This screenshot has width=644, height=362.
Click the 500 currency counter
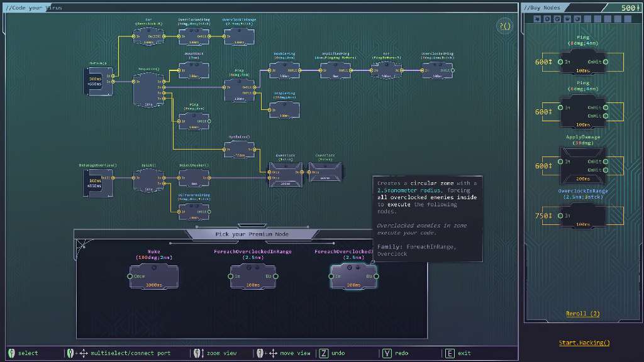click(x=630, y=8)
